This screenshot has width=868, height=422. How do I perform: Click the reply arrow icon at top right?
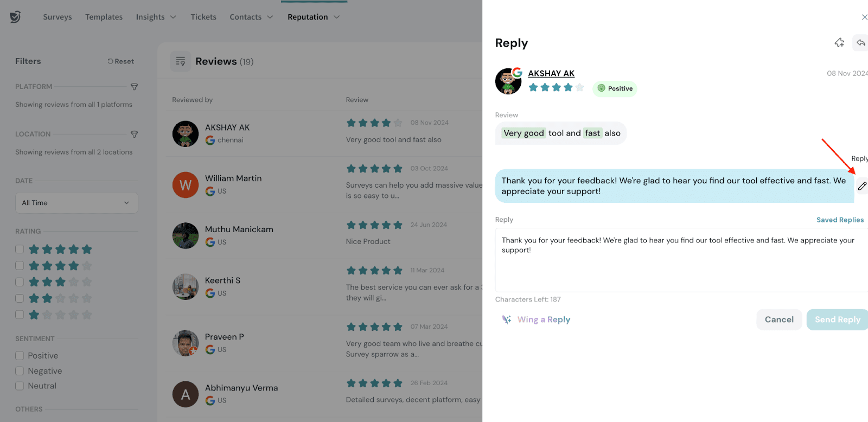861,42
